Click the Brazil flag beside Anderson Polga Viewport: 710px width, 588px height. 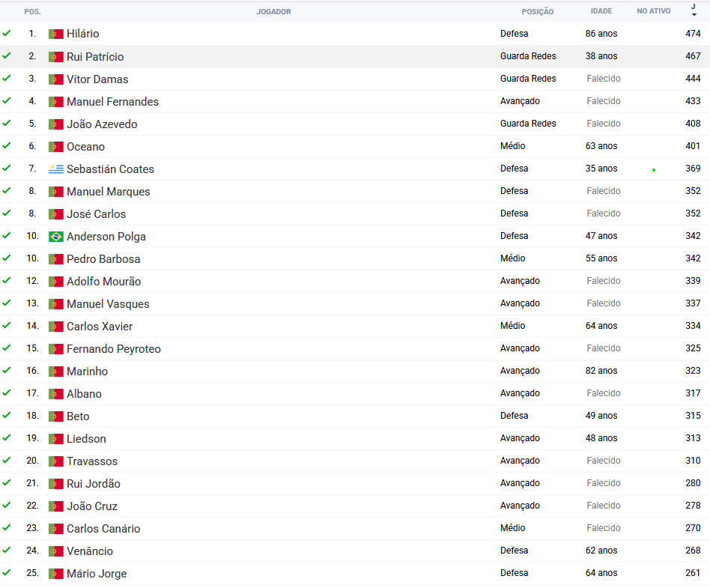(56, 237)
